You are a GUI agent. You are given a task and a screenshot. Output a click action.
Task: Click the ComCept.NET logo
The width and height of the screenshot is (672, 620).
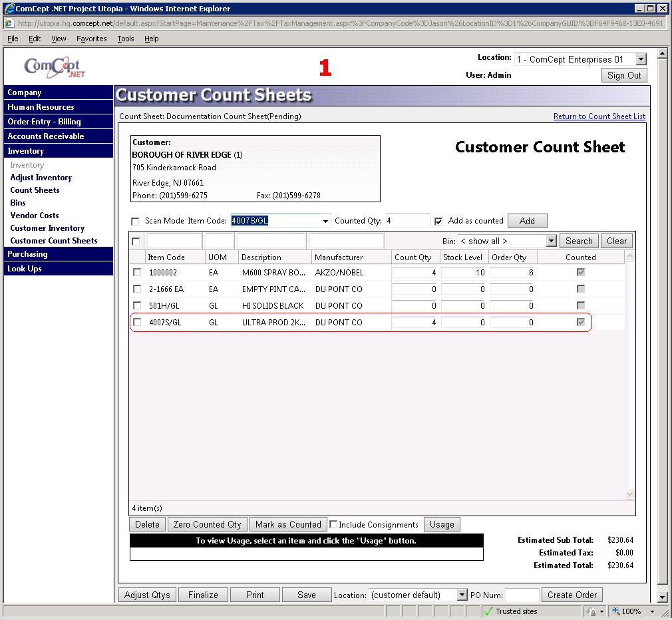pos(53,67)
